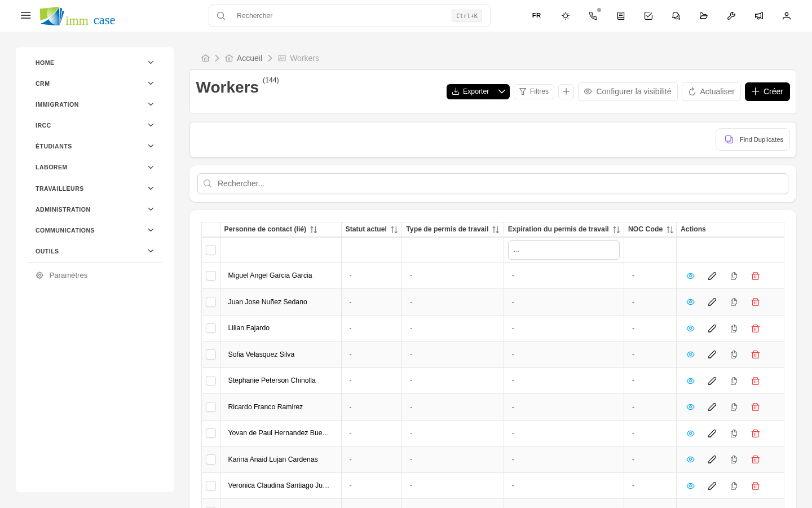This screenshot has height=508, width=812.
Task: Open the Filtres button
Action: tap(534, 91)
